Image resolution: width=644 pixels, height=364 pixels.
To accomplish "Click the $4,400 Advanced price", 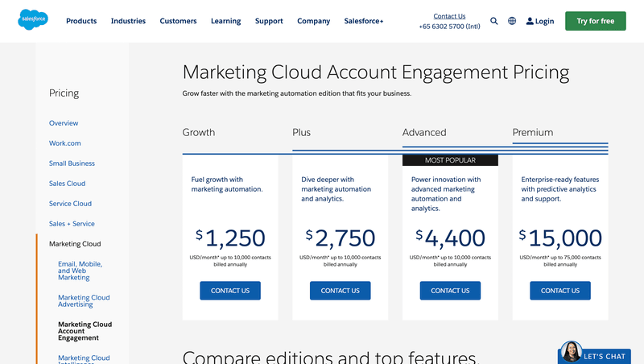I will click(x=450, y=238).
